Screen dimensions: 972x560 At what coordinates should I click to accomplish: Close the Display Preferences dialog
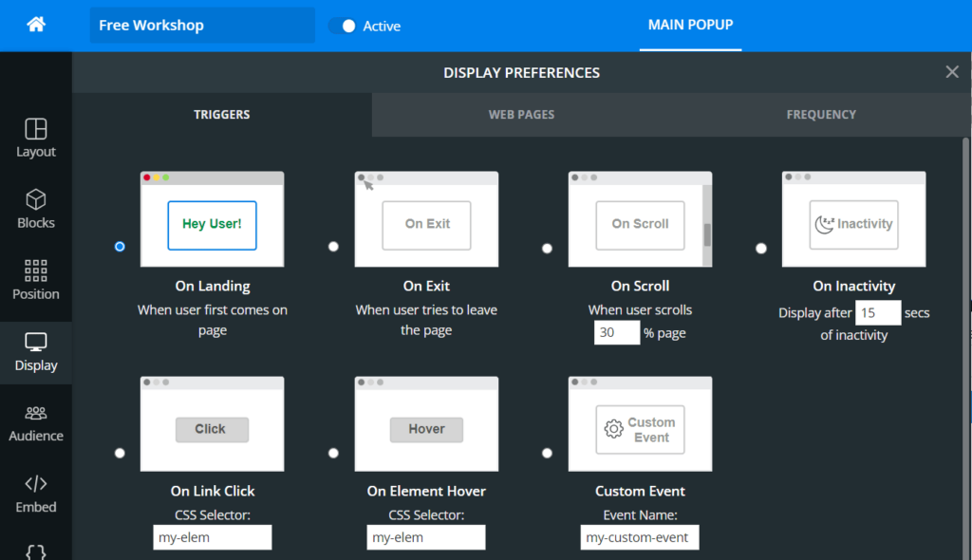point(952,71)
